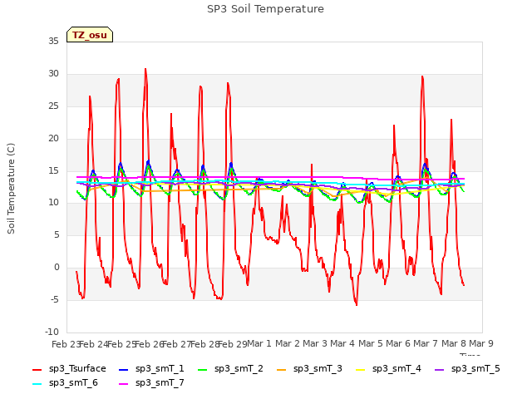Click the Mar 4 x-axis date label

(342, 343)
